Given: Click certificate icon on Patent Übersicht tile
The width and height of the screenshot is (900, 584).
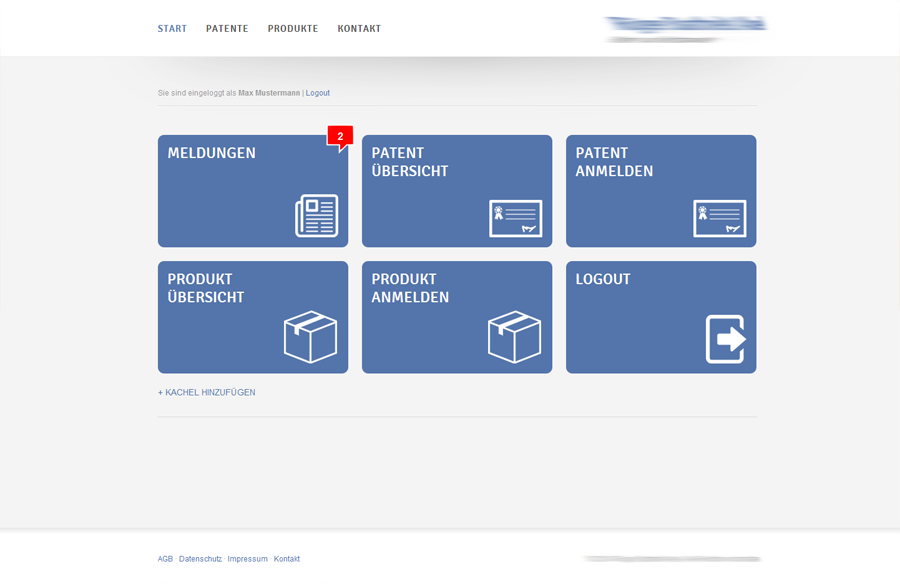Looking at the screenshot, I should 515,218.
